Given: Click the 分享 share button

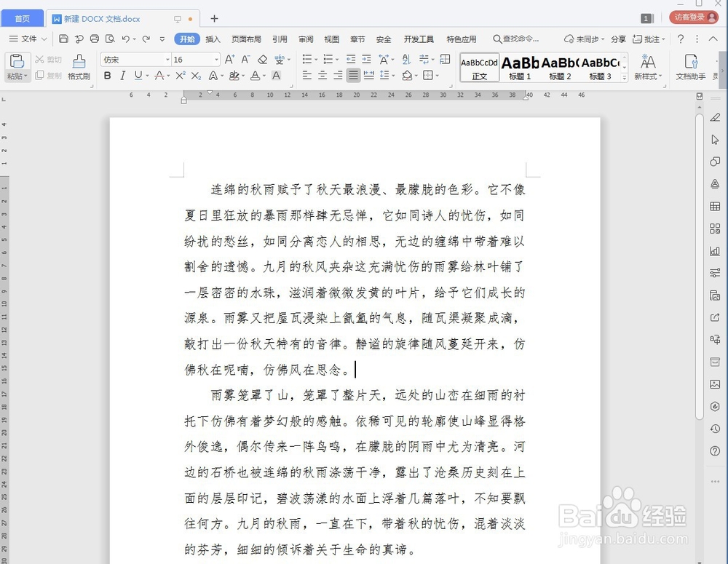Looking at the screenshot, I should tap(617, 39).
